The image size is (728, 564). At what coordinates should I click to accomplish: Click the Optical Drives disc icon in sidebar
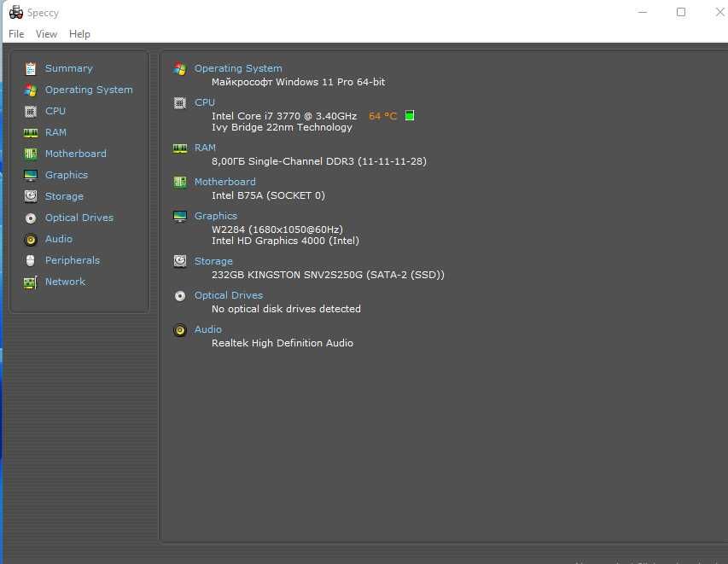point(31,218)
